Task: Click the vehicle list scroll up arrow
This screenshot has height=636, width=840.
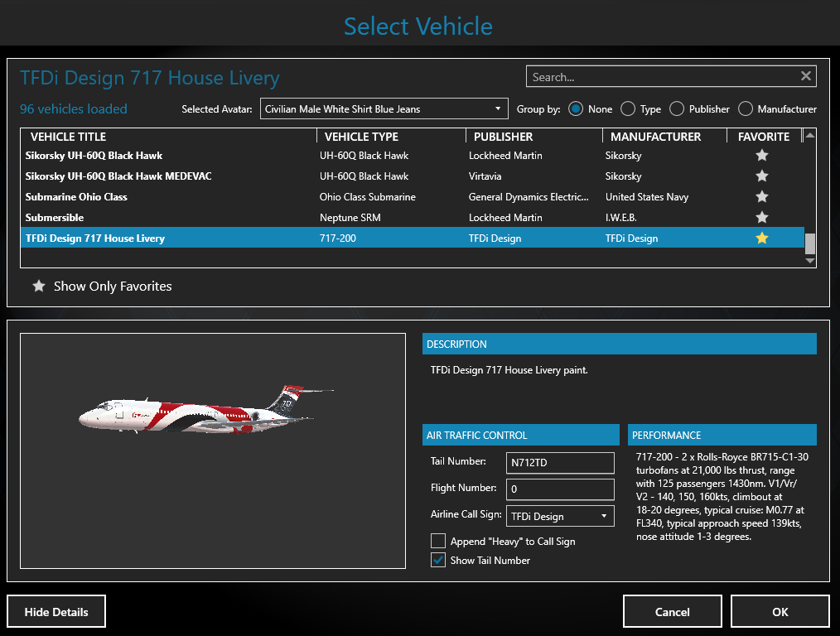Action: coord(810,135)
